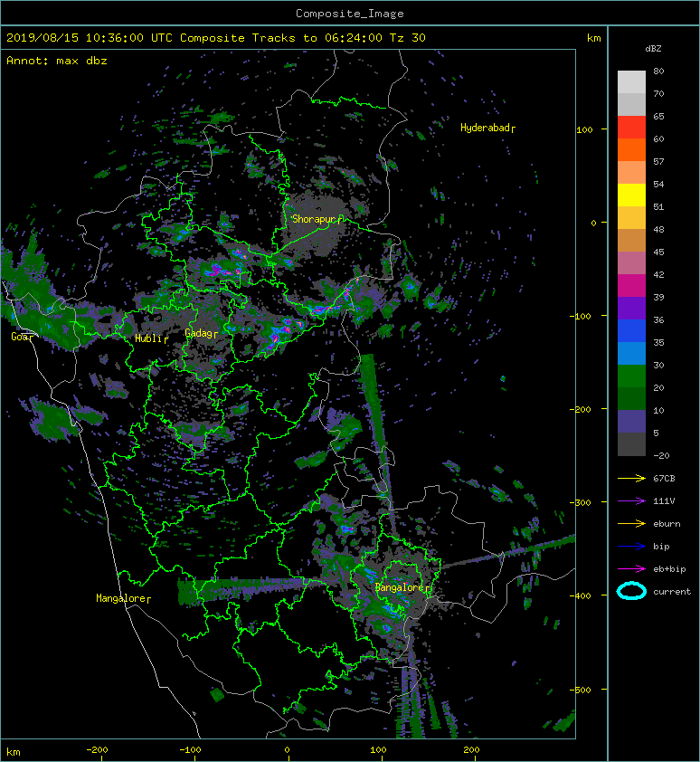Pick the light blue 30–35 dBZ swatch
The height and width of the screenshot is (762, 700).
[x=631, y=354]
